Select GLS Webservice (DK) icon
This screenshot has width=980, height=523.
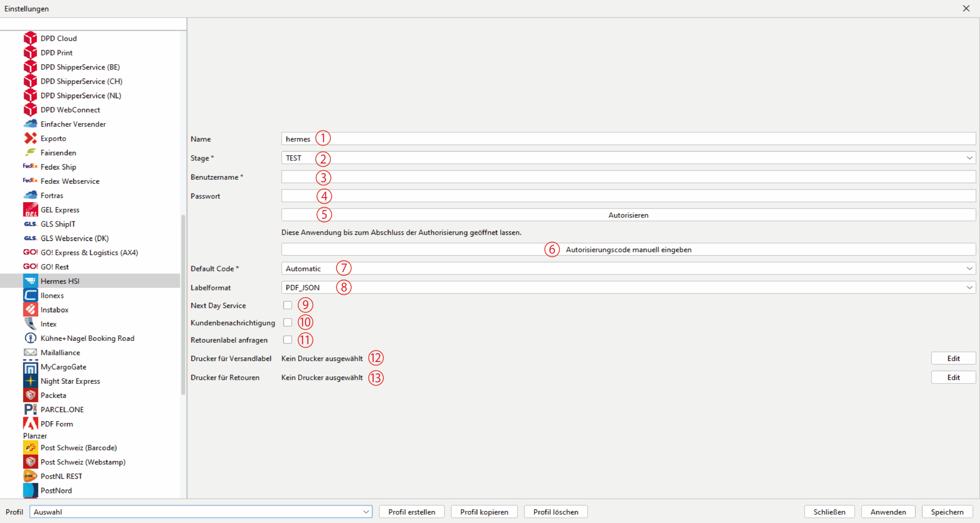(30, 238)
